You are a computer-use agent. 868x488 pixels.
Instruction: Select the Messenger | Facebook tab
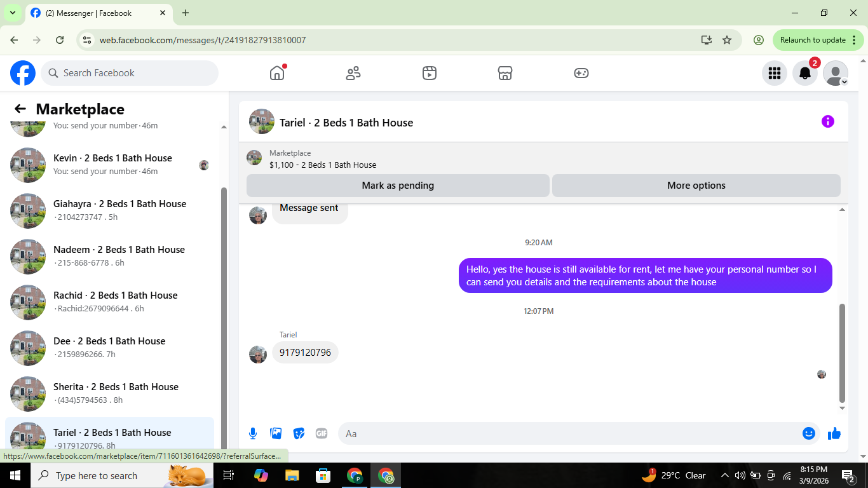coord(99,13)
